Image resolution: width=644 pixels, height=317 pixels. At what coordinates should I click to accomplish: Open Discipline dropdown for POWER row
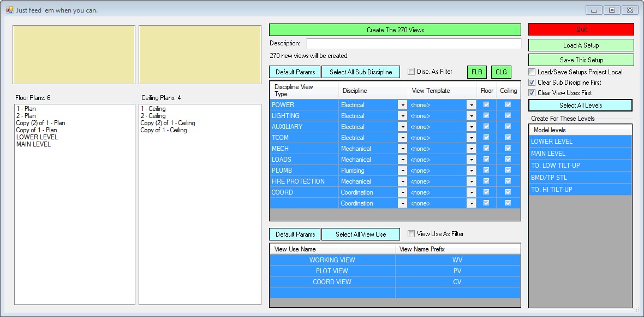pyautogui.click(x=402, y=105)
